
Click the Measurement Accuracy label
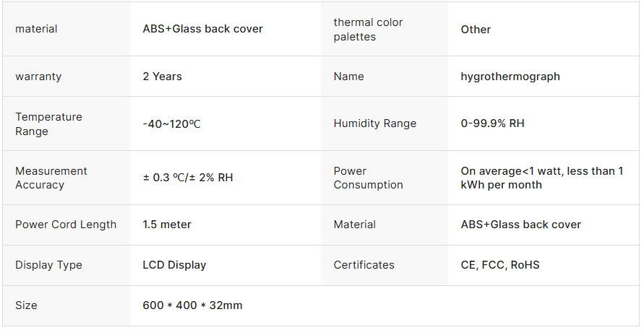pyautogui.click(x=51, y=178)
